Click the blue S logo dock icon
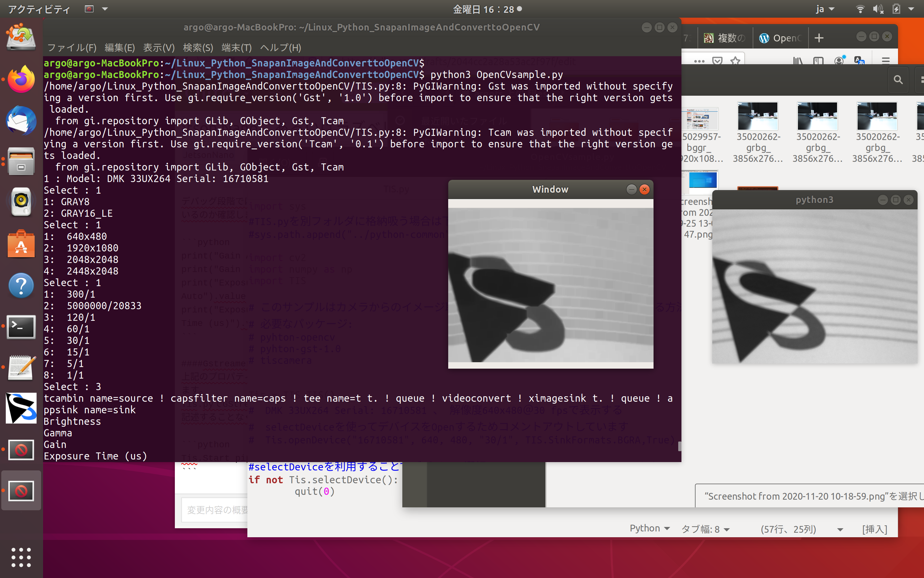 point(21,408)
